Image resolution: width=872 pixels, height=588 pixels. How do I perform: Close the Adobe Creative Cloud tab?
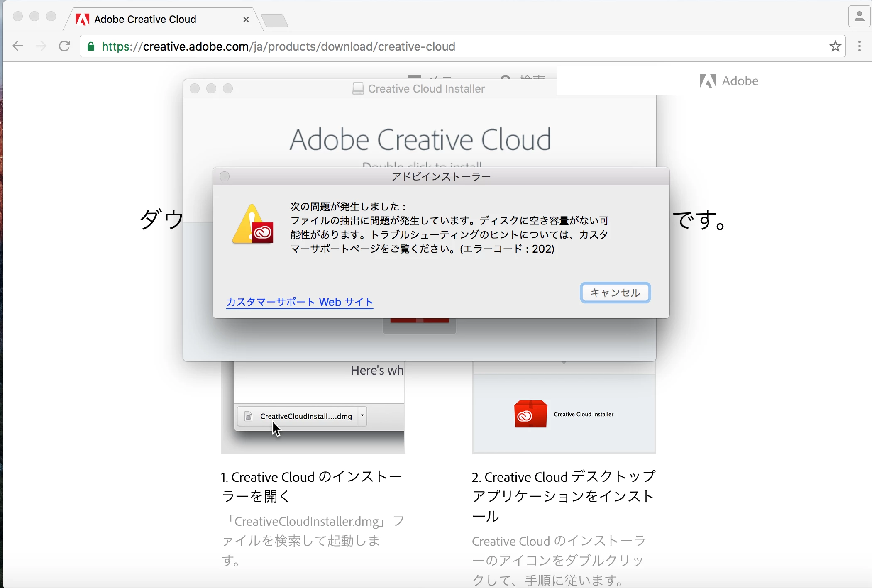246,20
